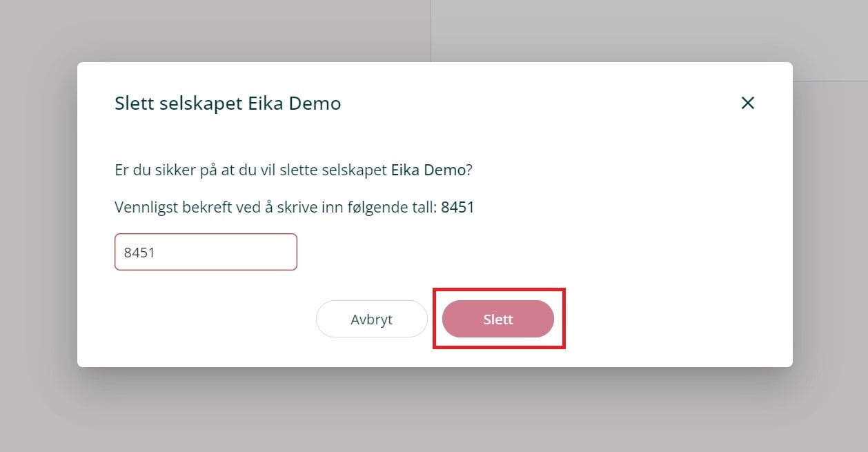Close the dialog with the X icon
Viewport: 868px width, 452px height.
tap(747, 104)
